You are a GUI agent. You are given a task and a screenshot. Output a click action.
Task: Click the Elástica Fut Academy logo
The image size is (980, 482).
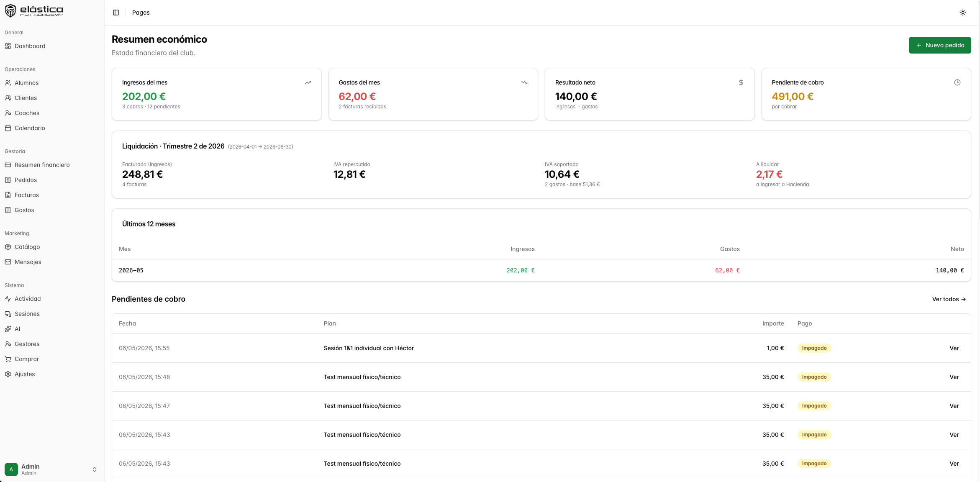(x=34, y=10)
